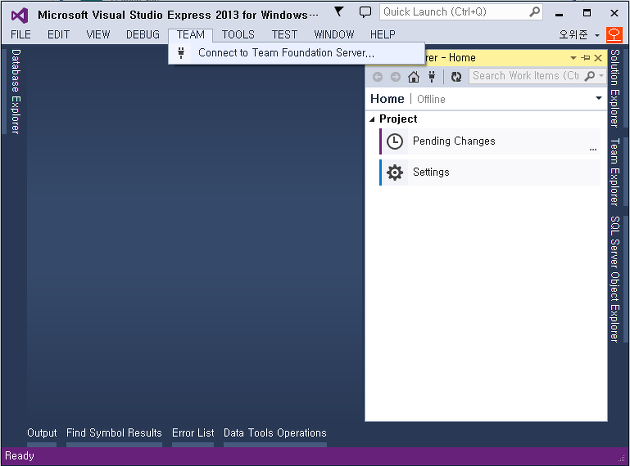This screenshot has height=466, width=630.
Task: Refresh the Team Explorer panel
Action: point(456,76)
